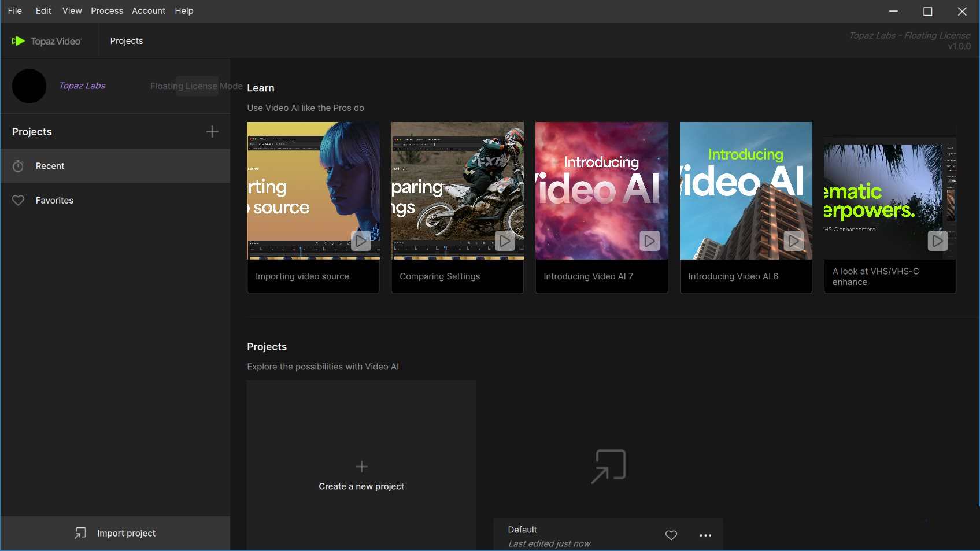This screenshot has width=980, height=551.
Task: Play the Introducing Video AI 6 video
Action: point(793,241)
